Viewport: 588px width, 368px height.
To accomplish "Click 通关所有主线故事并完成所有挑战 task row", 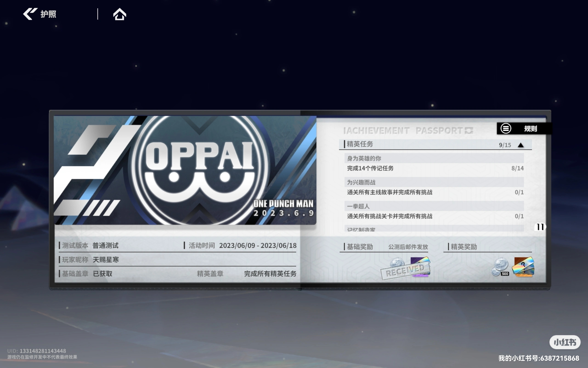I will 434,192.
